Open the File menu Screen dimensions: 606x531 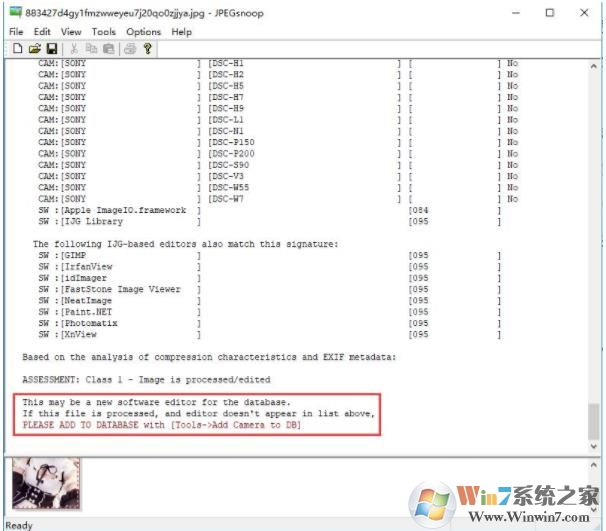click(x=16, y=32)
